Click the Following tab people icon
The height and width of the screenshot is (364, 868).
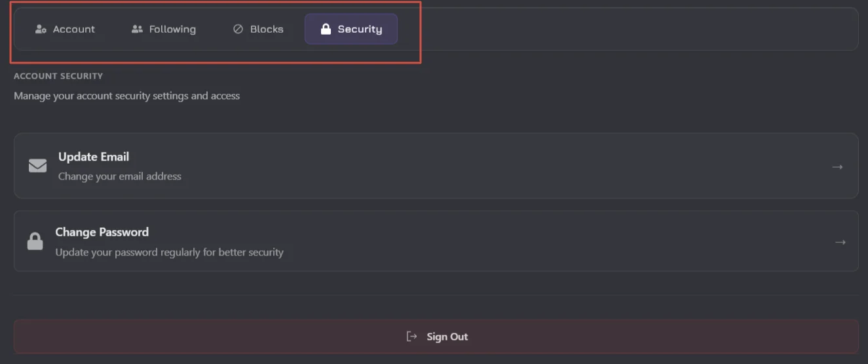(x=137, y=29)
